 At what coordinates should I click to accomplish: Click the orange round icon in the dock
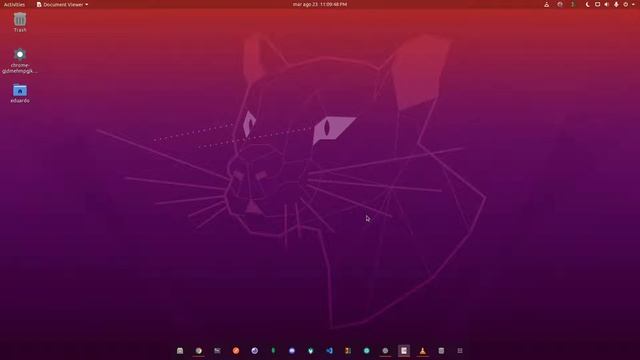click(x=236, y=351)
